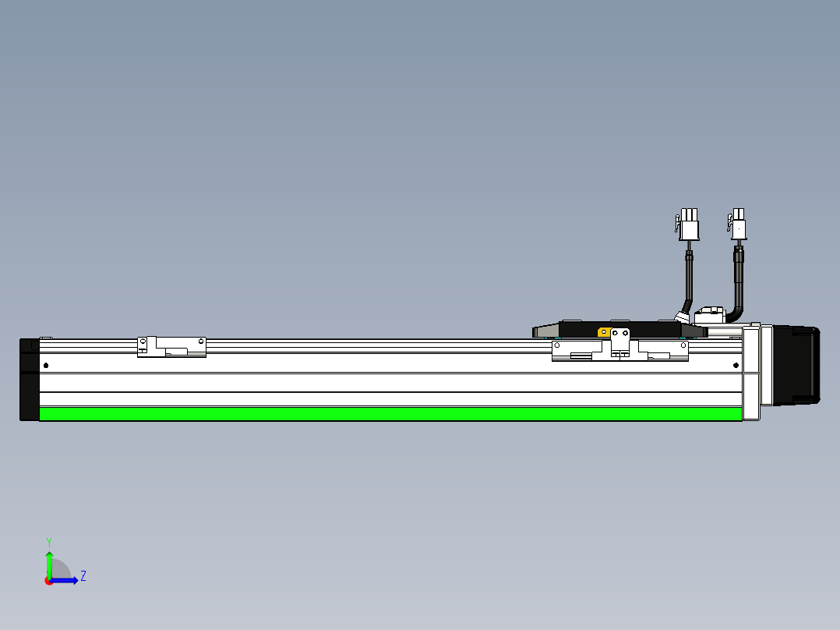Click the black hole dot near right end

pyautogui.click(x=736, y=366)
